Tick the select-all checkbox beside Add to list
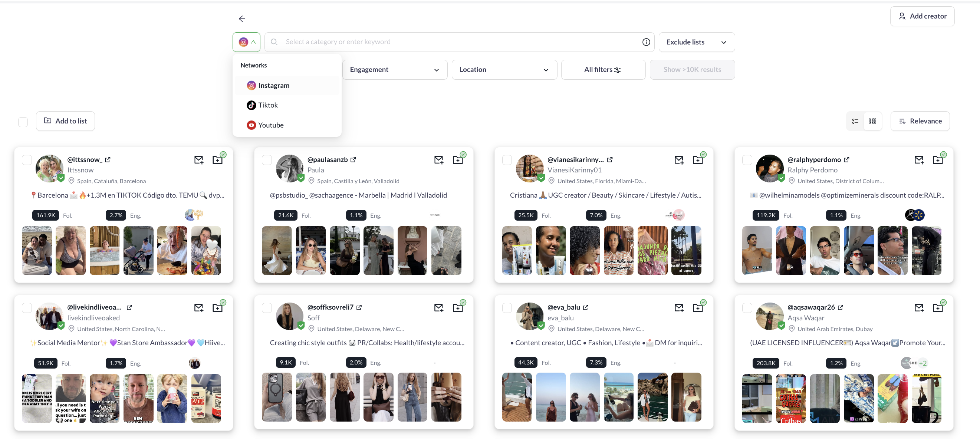This screenshot has width=980, height=439. click(x=23, y=122)
